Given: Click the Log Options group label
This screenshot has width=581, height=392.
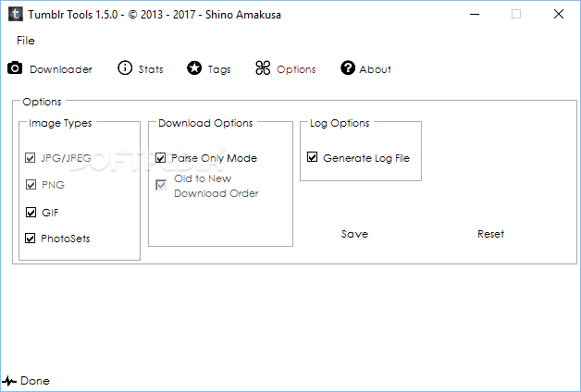Looking at the screenshot, I should point(340,123).
